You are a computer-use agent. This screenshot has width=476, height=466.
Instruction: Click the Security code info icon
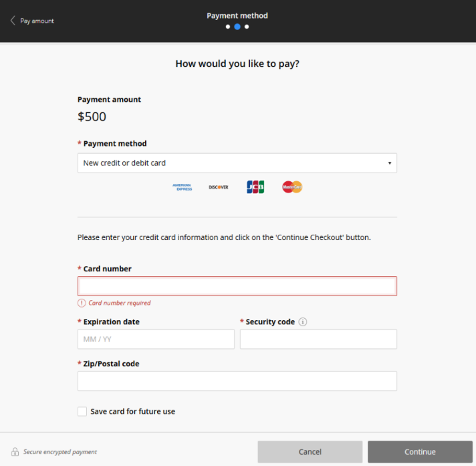[303, 322]
